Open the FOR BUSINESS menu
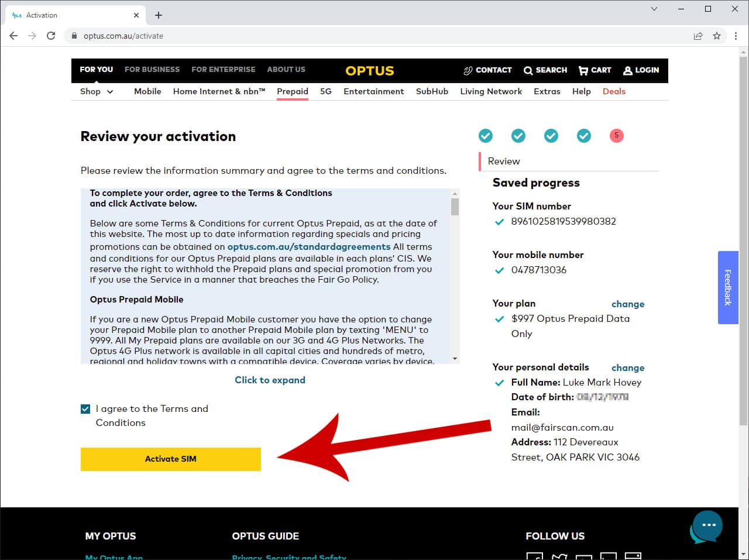Image resolution: width=749 pixels, height=560 pixels. [152, 70]
